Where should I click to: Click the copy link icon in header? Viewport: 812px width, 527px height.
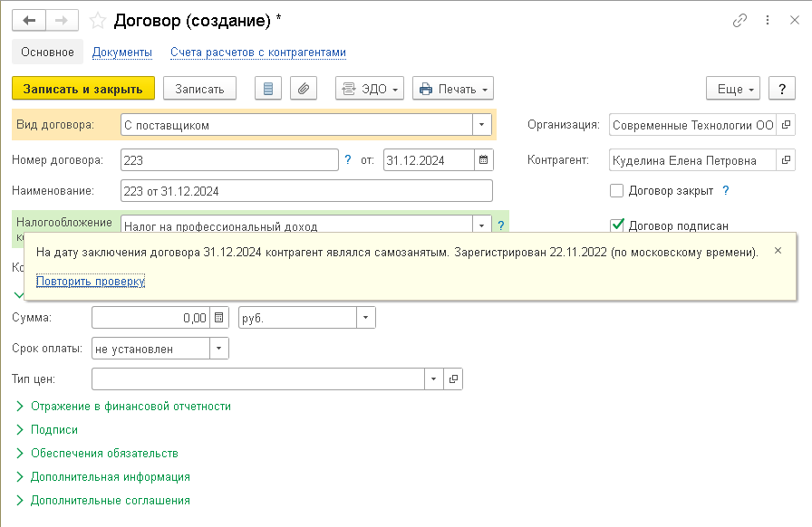click(x=740, y=20)
